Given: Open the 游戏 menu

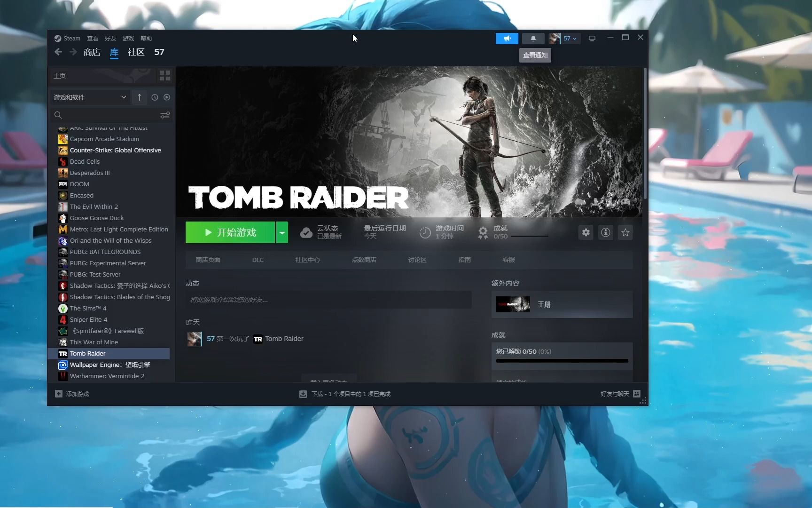Looking at the screenshot, I should (128, 39).
